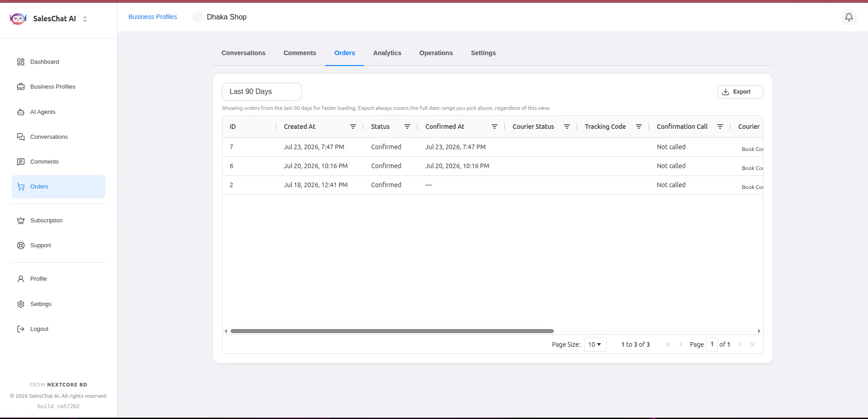Open the Dashboard sidebar item label
The image size is (868, 419).
pos(44,62)
